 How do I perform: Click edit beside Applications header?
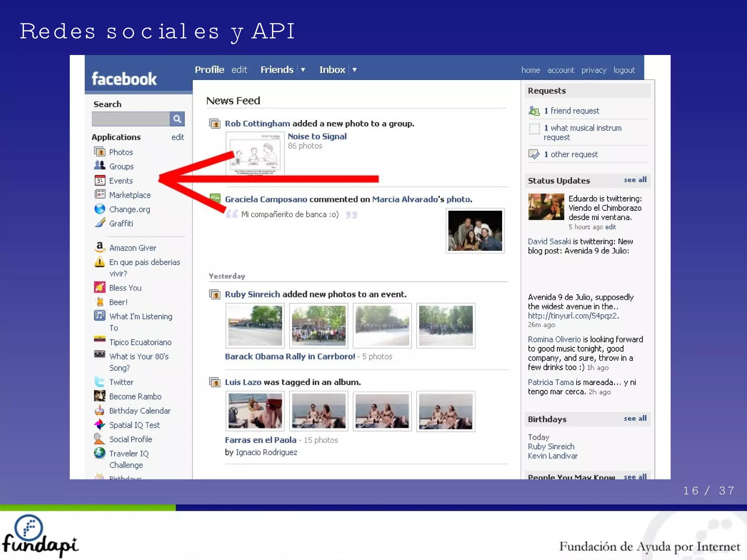[178, 137]
